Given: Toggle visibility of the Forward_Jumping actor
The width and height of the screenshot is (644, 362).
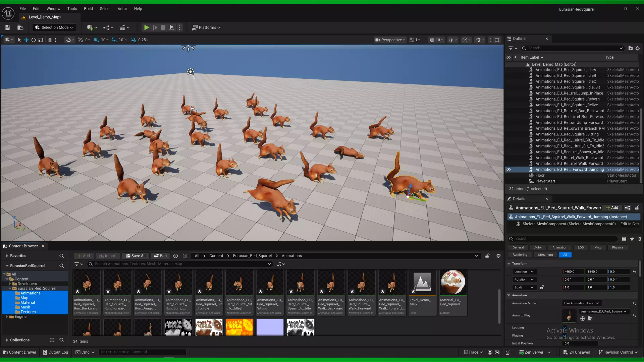Looking at the screenshot, I should [508, 170].
